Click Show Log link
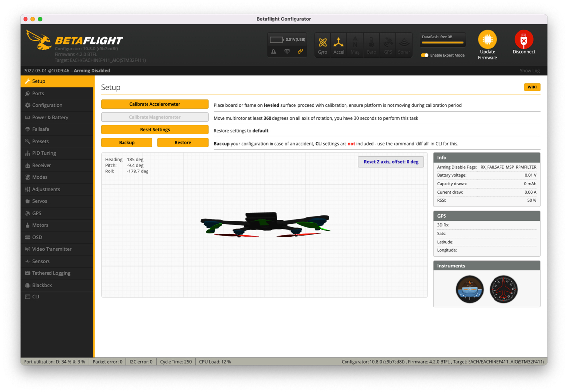Viewport: 568px width, 392px height. (530, 70)
